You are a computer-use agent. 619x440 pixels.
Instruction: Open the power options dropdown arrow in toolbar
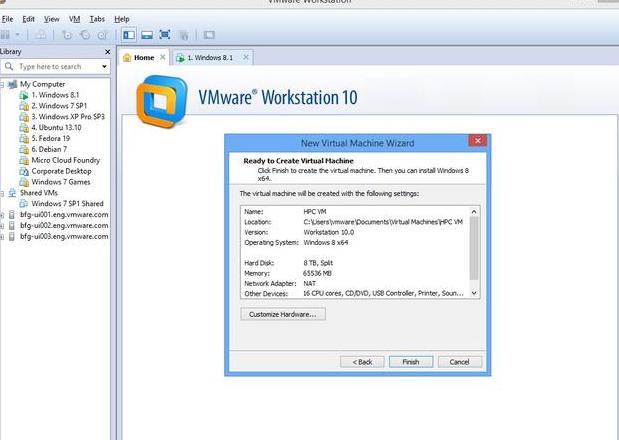tap(17, 35)
